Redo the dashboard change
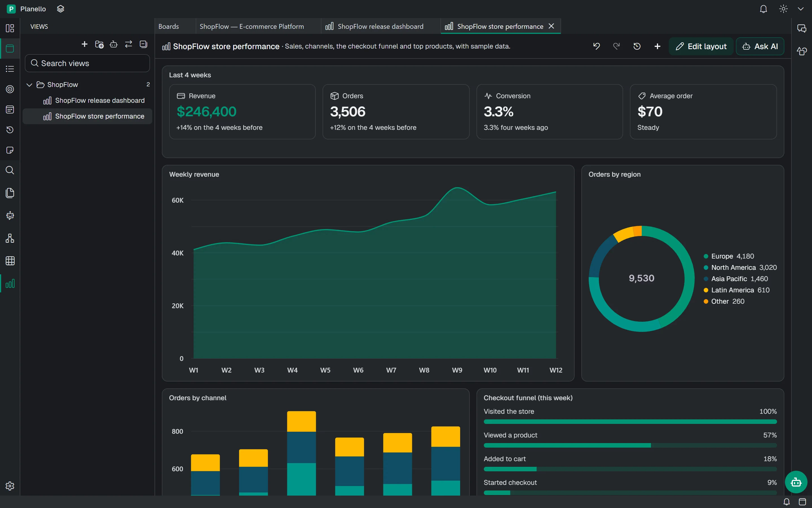 pyautogui.click(x=616, y=46)
